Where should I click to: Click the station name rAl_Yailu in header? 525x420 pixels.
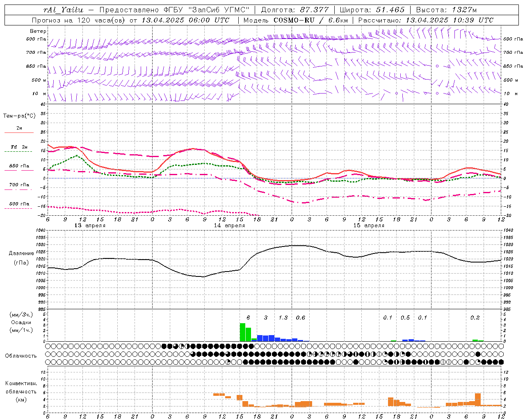pyautogui.click(x=63, y=10)
